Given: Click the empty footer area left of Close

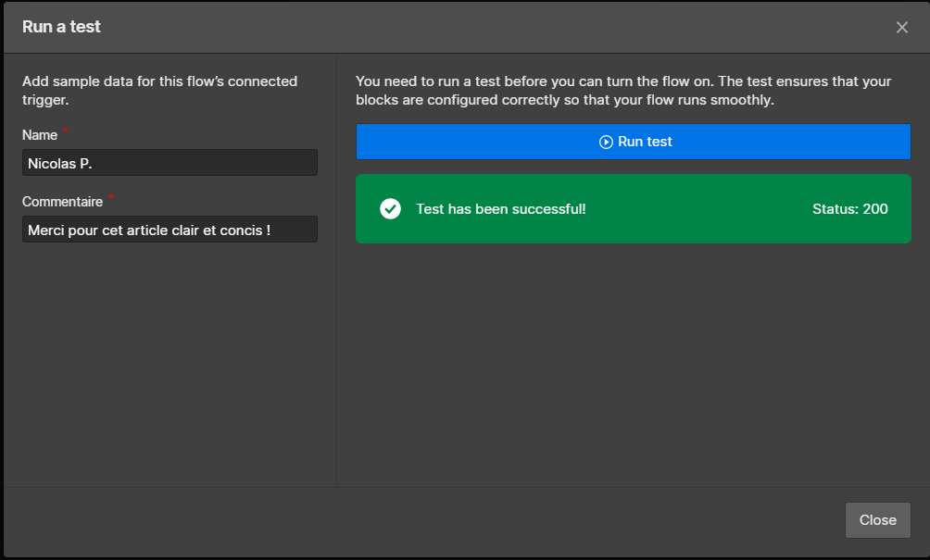Looking at the screenshot, I should click(x=417, y=520).
